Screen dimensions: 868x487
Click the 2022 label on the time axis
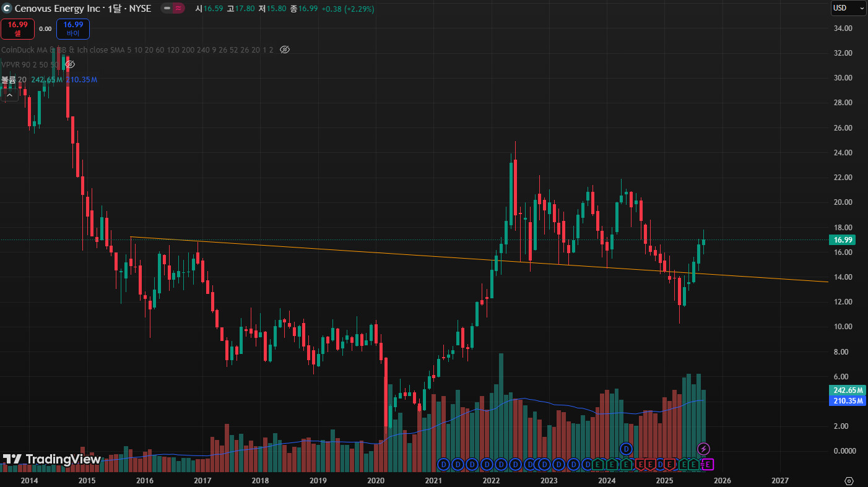click(x=491, y=480)
